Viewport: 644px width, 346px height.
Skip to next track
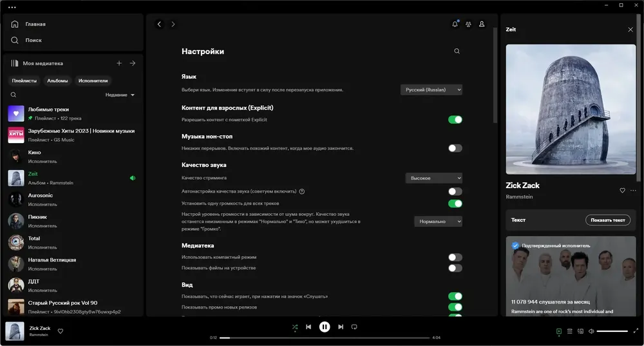341,327
